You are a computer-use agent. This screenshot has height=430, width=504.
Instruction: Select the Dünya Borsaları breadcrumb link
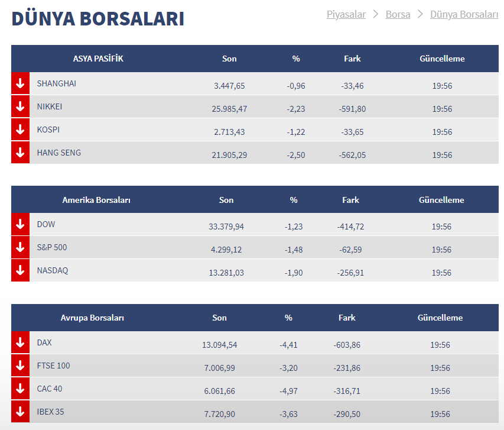click(x=464, y=14)
